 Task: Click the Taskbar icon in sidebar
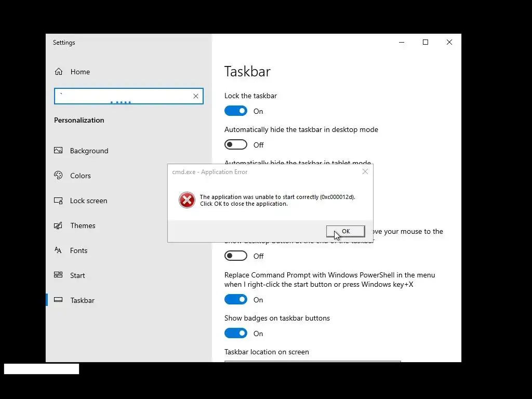point(58,300)
